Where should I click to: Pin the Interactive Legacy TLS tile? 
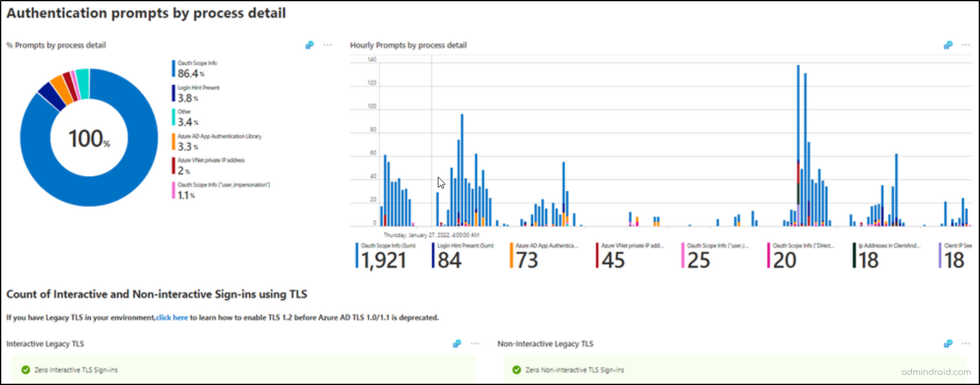455,343
